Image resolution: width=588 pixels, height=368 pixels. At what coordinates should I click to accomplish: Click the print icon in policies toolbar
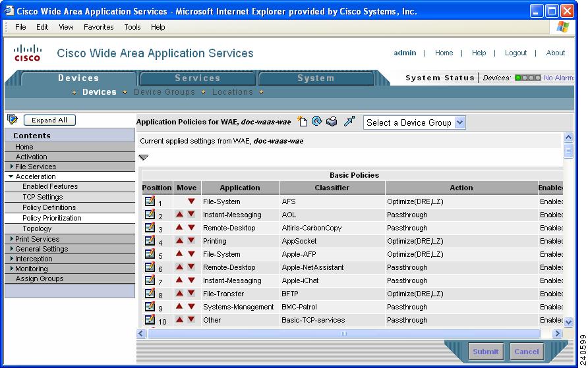tap(332, 121)
